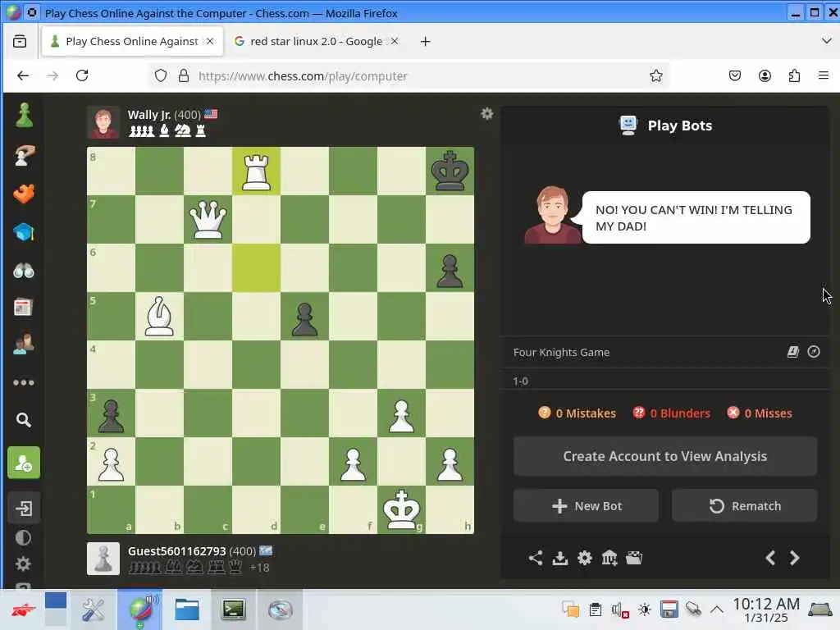Click the white rook on d8

click(x=256, y=171)
